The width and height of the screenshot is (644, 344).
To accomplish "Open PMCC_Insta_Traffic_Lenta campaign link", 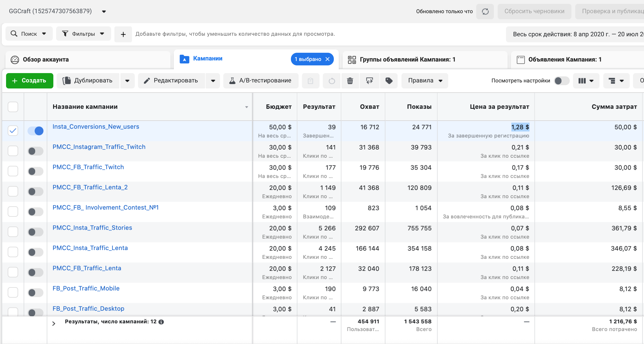I will pyautogui.click(x=90, y=248).
